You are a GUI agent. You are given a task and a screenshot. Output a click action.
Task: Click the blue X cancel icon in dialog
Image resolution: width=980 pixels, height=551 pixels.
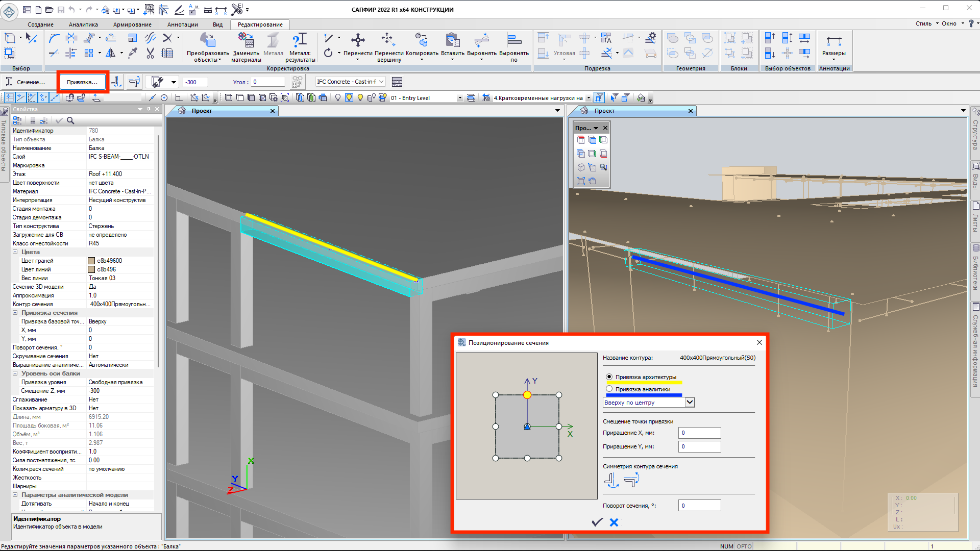pyautogui.click(x=614, y=522)
